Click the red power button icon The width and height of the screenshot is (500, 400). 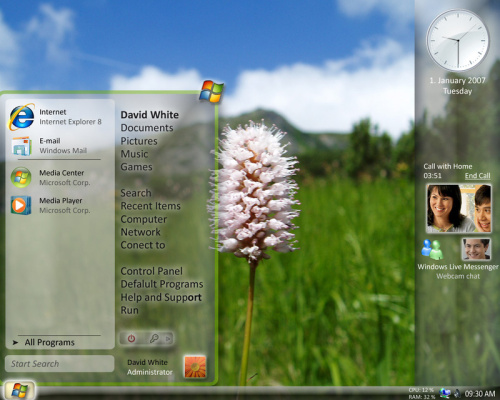point(131,339)
